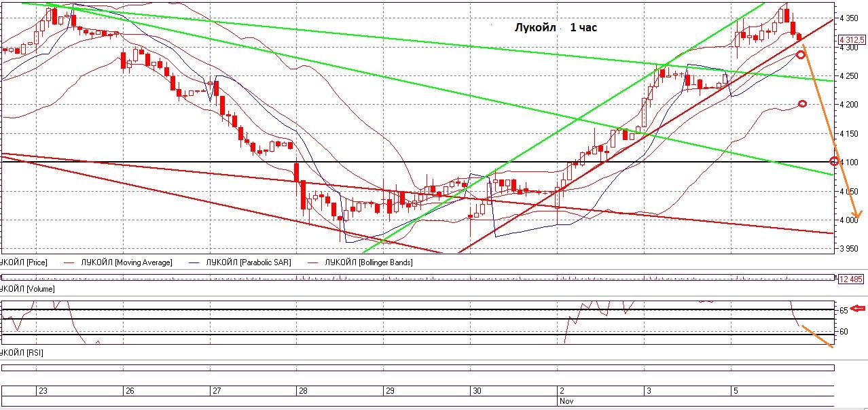This screenshot has height=410, width=868.
Task: Click the 4 200 price axis label
Action: click(x=850, y=105)
